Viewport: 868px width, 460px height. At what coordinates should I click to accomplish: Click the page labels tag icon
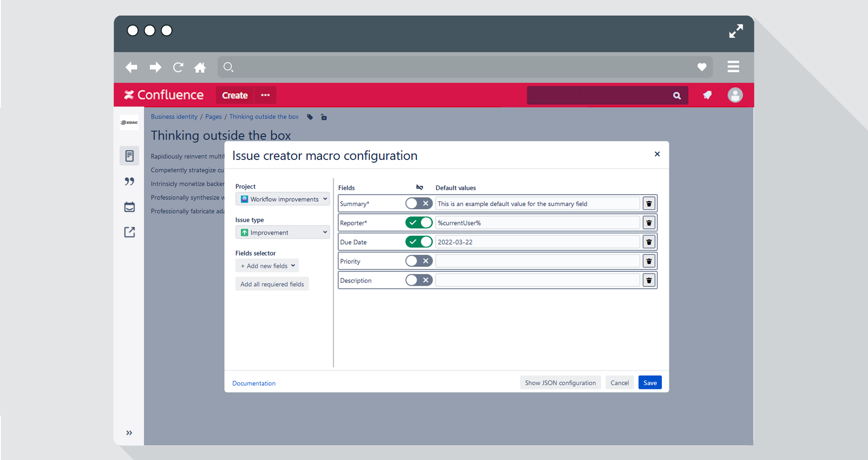click(310, 117)
